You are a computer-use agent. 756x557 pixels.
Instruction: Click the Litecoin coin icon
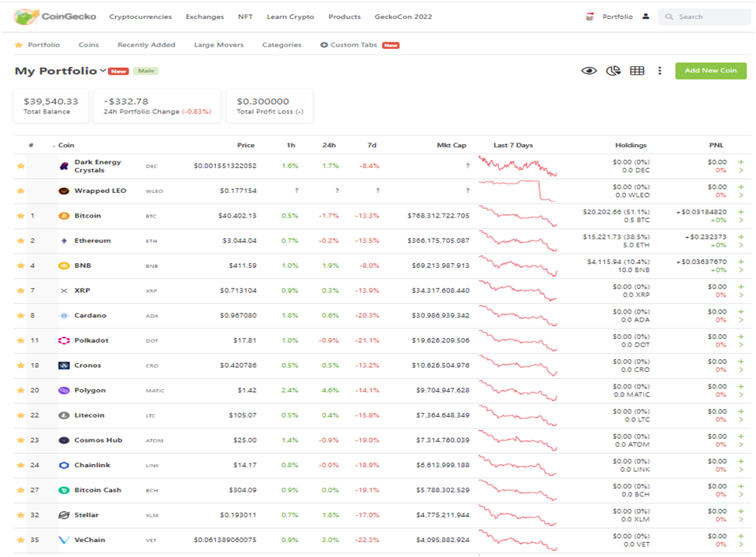[x=64, y=415]
